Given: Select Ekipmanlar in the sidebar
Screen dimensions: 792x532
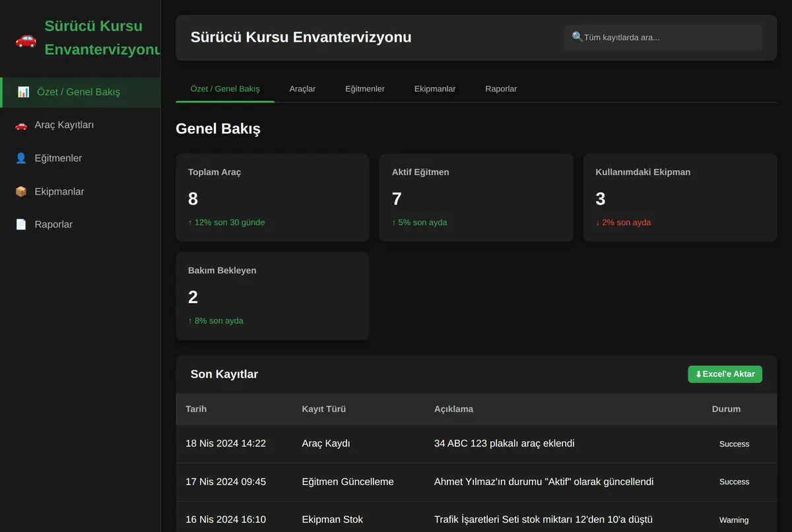Looking at the screenshot, I should 80,191.
